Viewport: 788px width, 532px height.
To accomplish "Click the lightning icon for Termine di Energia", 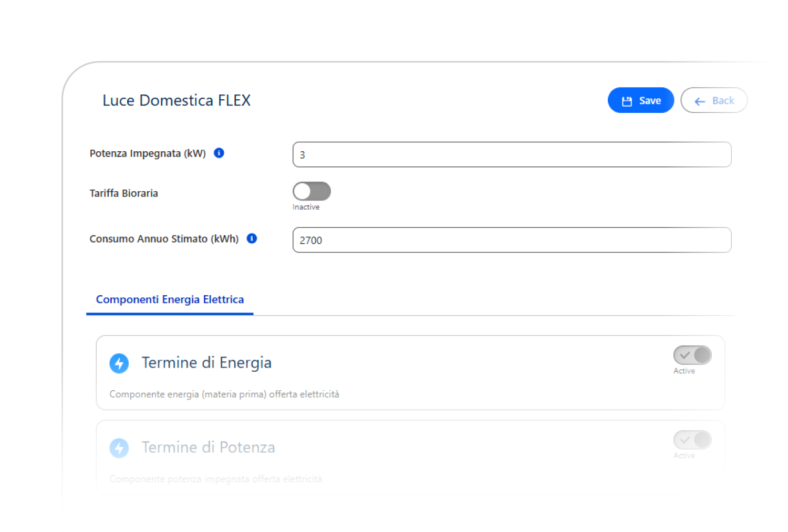I will coord(119,363).
